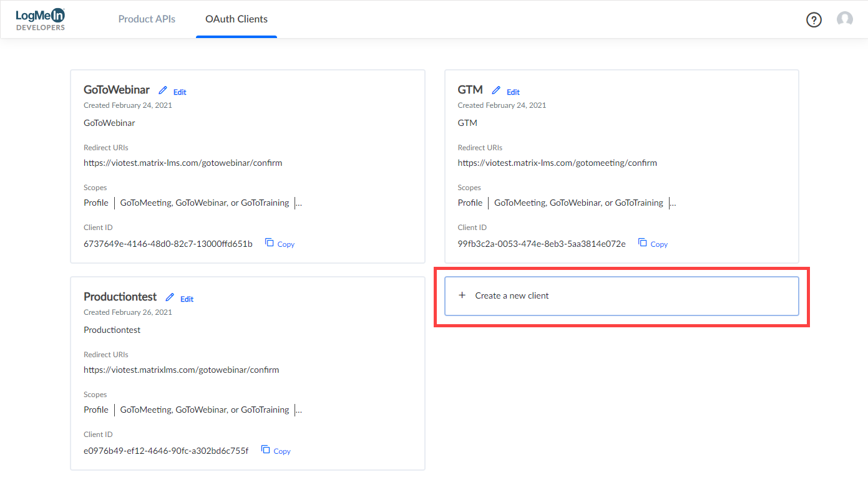Copy the e0976b49 client ID link
Viewport: 868px width, 490px height.
tap(282, 451)
